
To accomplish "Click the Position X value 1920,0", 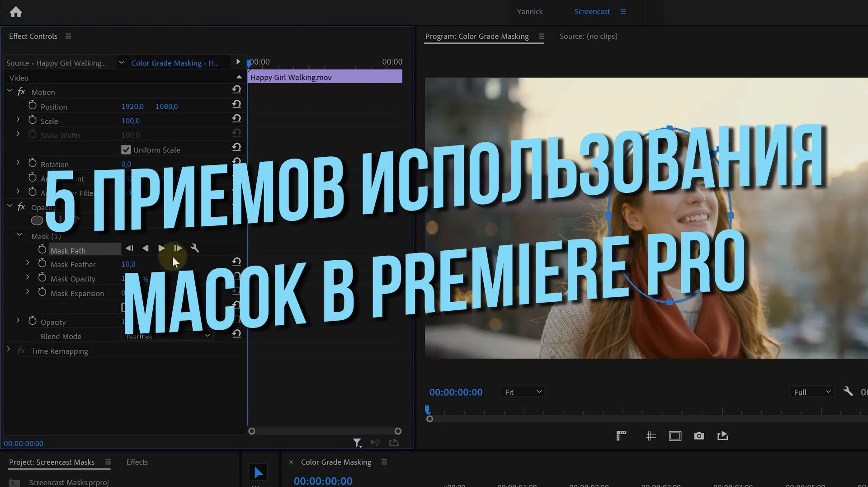I will (x=132, y=107).
